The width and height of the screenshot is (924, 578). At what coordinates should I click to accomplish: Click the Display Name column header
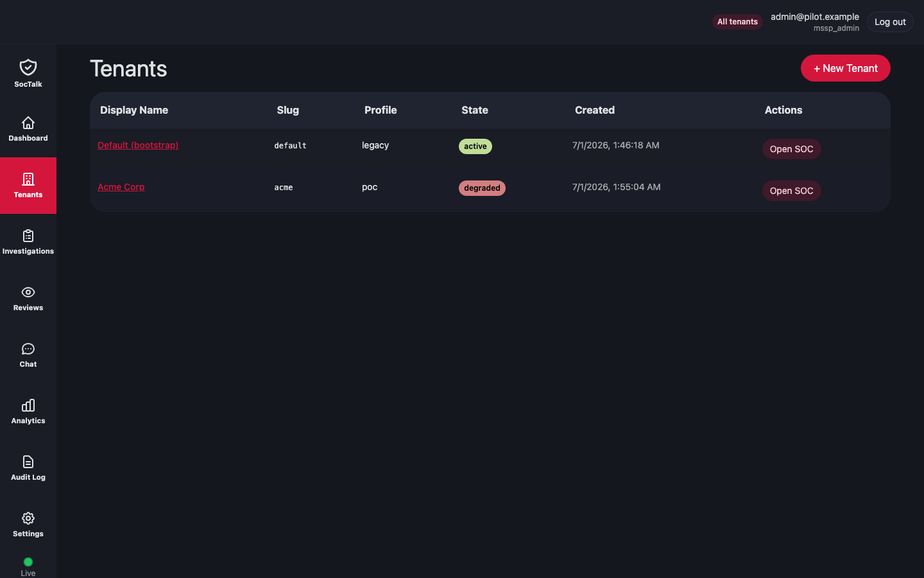(x=134, y=110)
